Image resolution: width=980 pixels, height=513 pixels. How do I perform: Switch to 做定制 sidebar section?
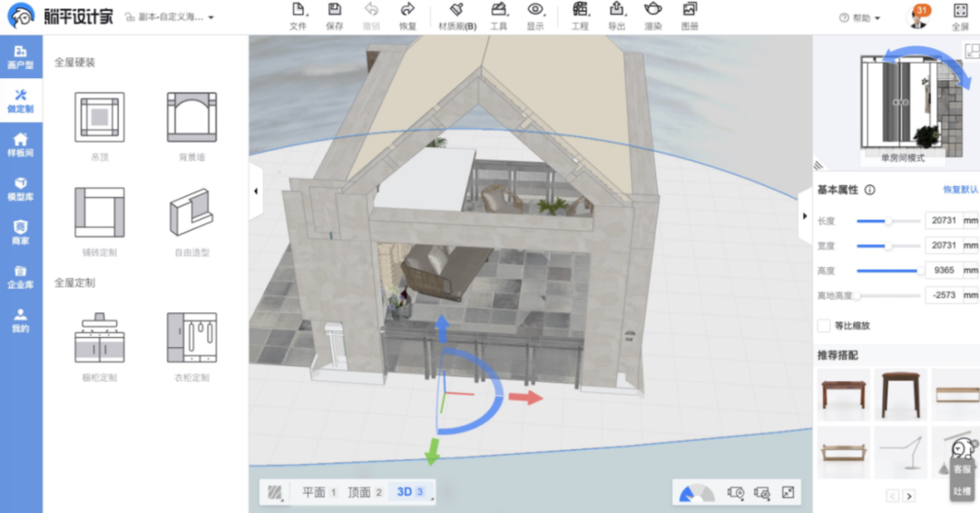coord(21,101)
